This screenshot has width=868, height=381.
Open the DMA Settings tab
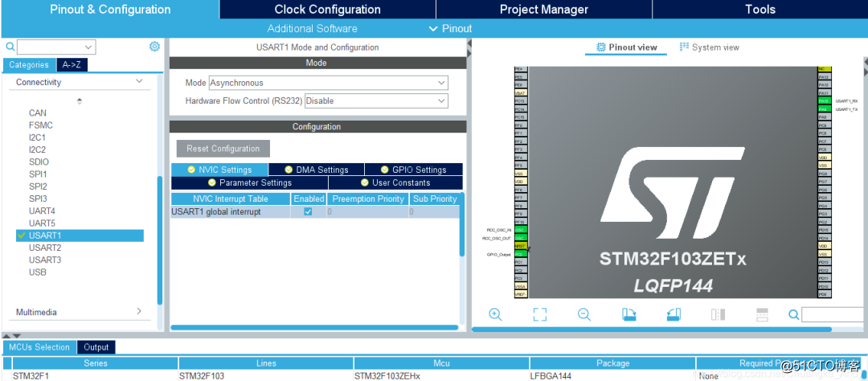click(316, 170)
